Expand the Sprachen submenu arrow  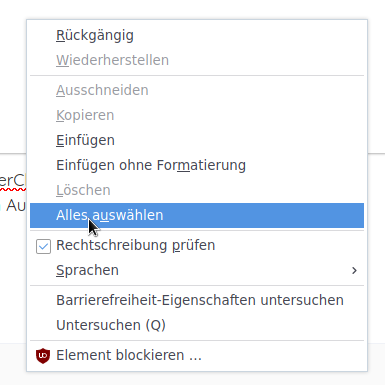[x=354, y=270]
